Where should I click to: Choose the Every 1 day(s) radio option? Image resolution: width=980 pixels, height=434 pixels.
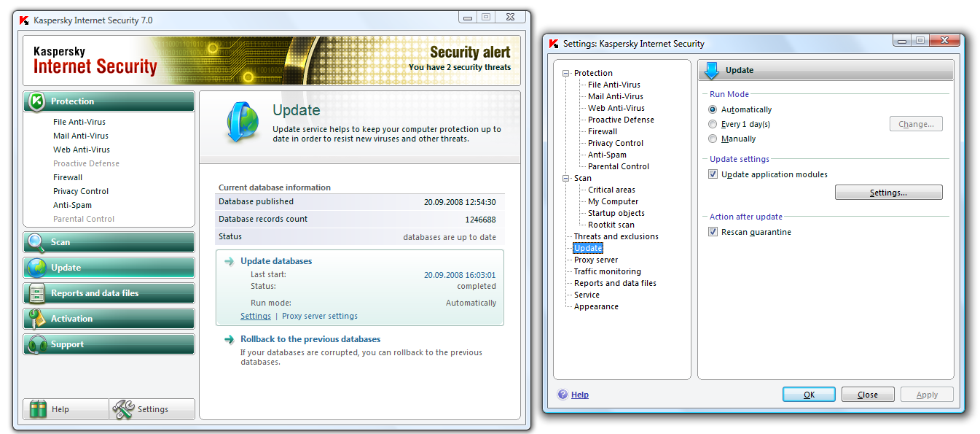[713, 124]
